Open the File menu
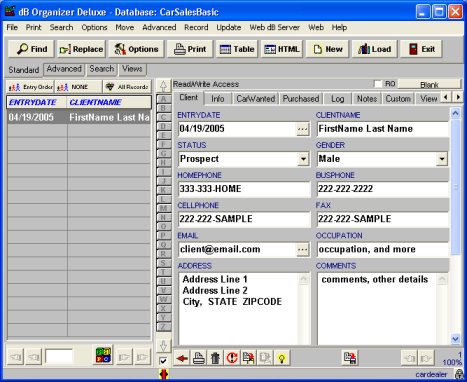This screenshot has height=382, width=467. (12, 27)
